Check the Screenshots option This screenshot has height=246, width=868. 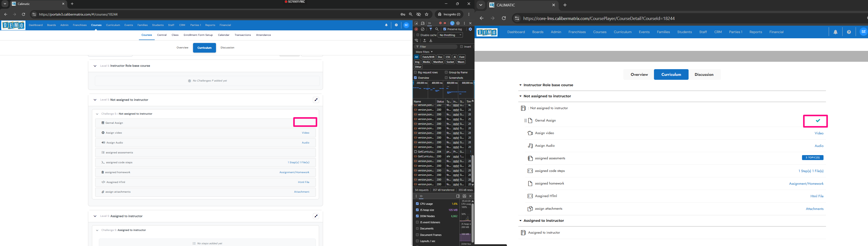[446, 78]
